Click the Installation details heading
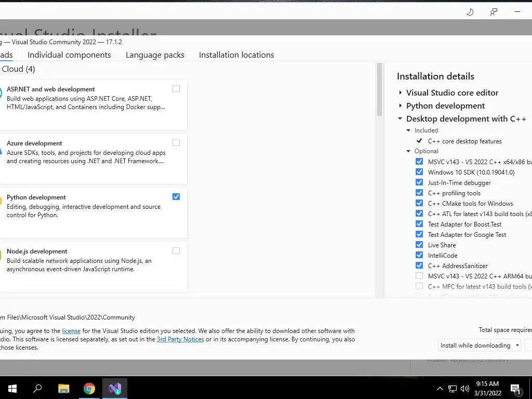532x399 pixels. coord(436,76)
